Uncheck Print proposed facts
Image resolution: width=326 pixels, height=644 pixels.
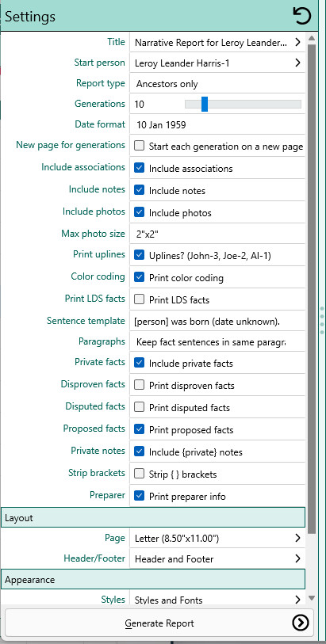(140, 429)
